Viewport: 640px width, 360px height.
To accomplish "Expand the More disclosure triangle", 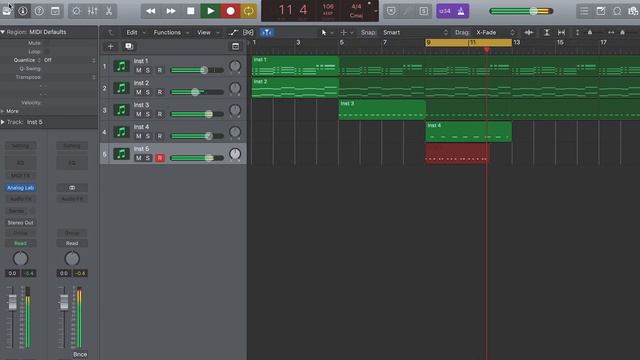I will 3,111.
